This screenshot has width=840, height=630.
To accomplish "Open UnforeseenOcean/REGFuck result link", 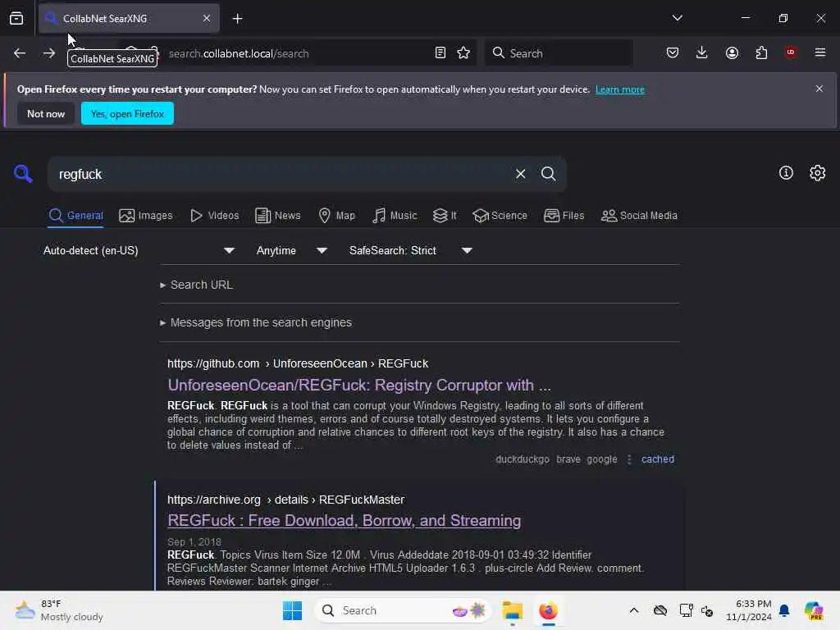I will tap(359, 386).
